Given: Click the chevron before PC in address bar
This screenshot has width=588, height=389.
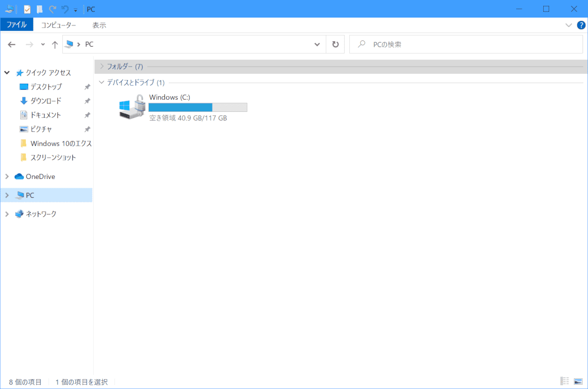Looking at the screenshot, I should pyautogui.click(x=79, y=44).
